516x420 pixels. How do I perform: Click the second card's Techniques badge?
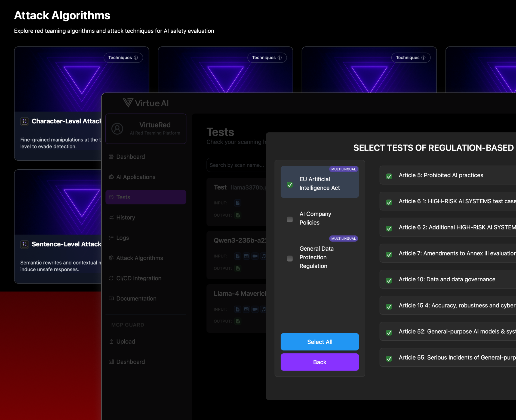(267, 58)
